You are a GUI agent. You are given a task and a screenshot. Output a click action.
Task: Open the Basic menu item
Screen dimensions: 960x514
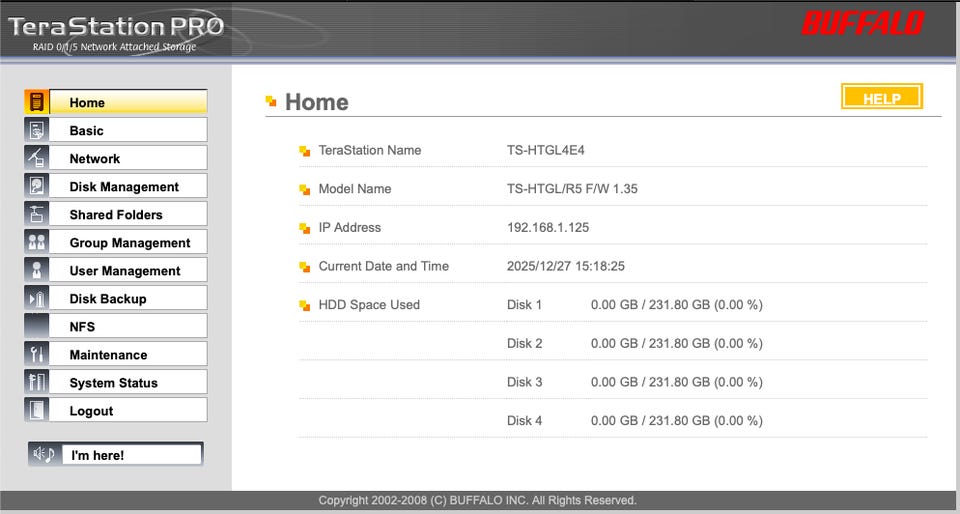[128, 130]
